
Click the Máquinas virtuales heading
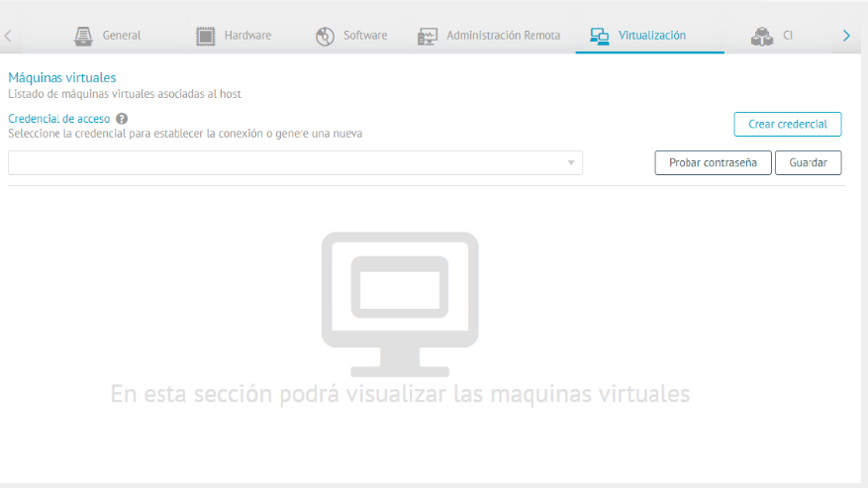coord(62,77)
